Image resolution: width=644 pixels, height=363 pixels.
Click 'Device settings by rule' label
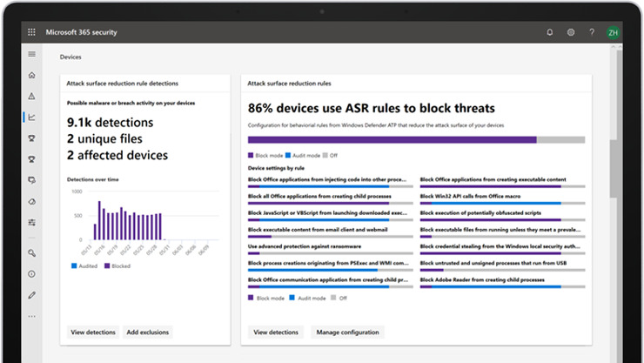click(276, 168)
